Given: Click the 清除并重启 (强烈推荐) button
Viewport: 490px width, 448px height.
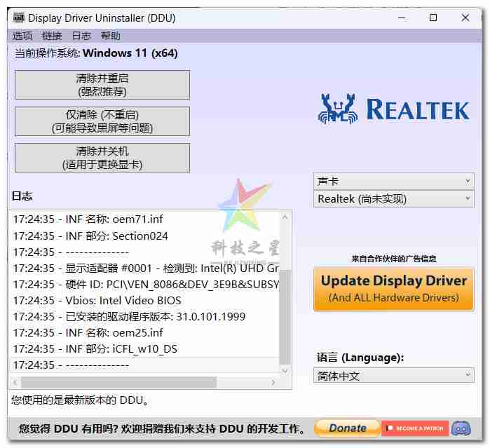Looking at the screenshot, I should [102, 85].
